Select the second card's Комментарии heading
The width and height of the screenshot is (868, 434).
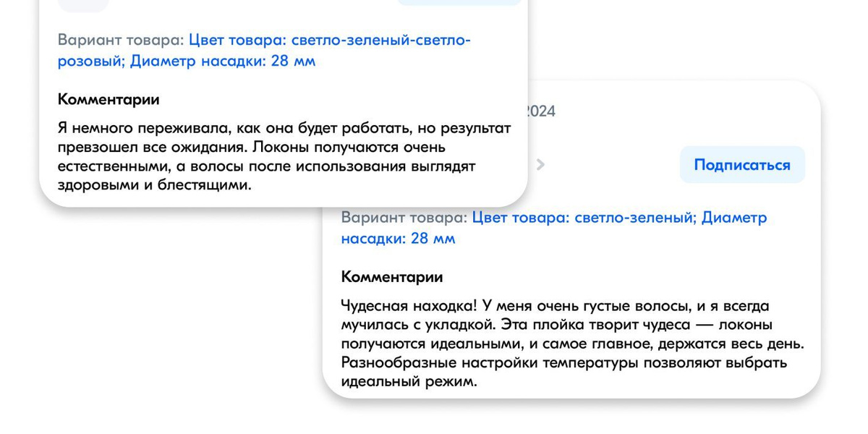tap(392, 277)
